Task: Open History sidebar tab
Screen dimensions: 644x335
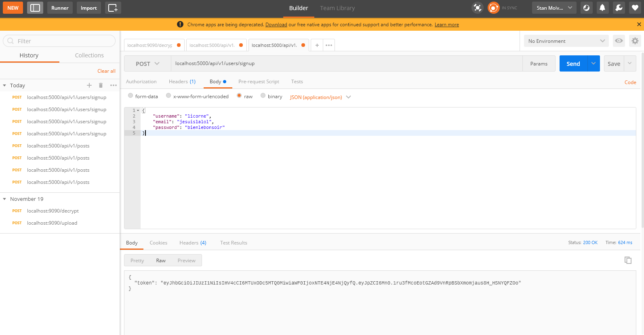Action: pos(29,55)
